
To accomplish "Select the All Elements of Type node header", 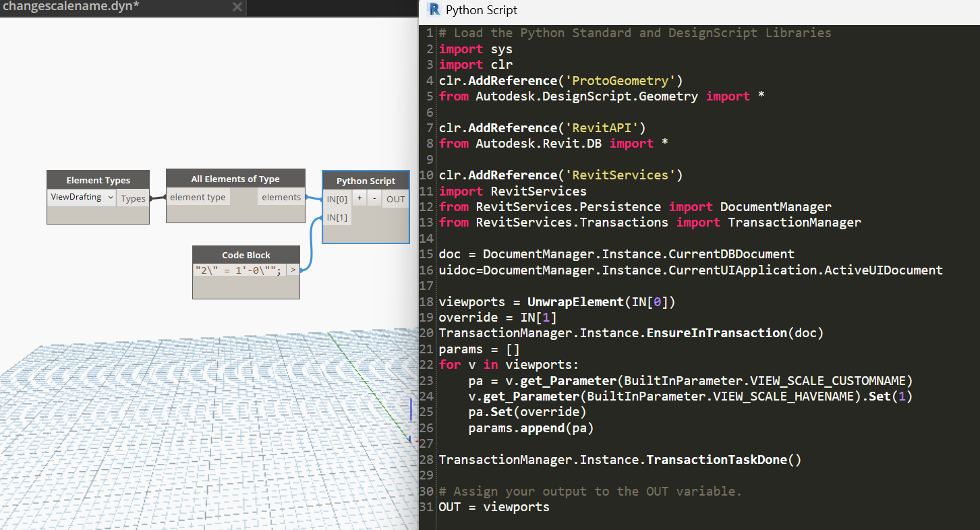I will [x=235, y=179].
